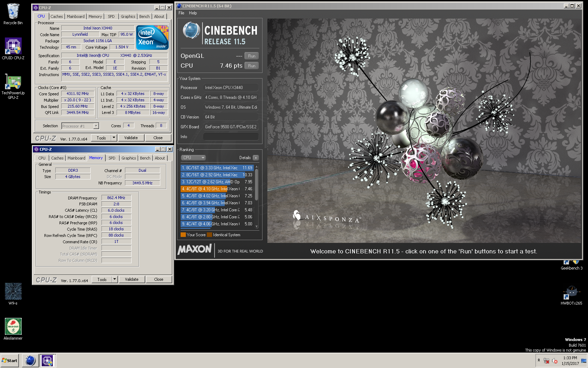
Task: Click the network tray icon
Action: (546, 361)
